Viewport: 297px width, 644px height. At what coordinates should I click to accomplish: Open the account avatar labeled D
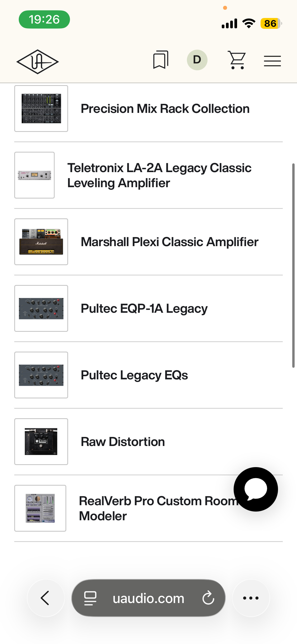click(x=197, y=60)
